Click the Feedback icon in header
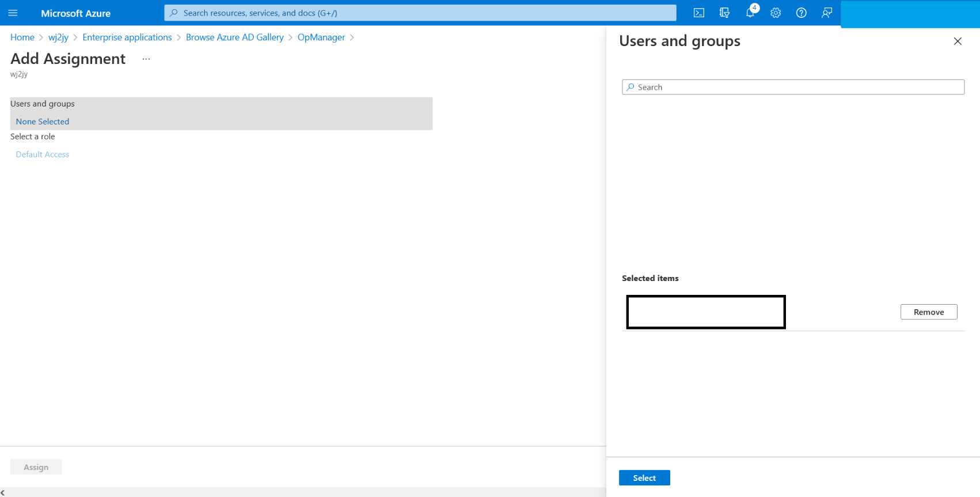 click(827, 13)
